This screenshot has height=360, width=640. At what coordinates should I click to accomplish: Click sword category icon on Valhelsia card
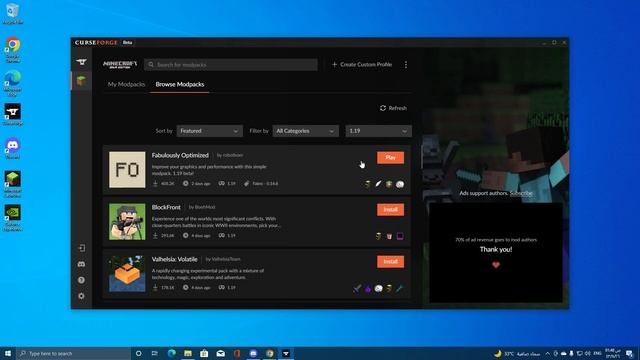click(357, 288)
